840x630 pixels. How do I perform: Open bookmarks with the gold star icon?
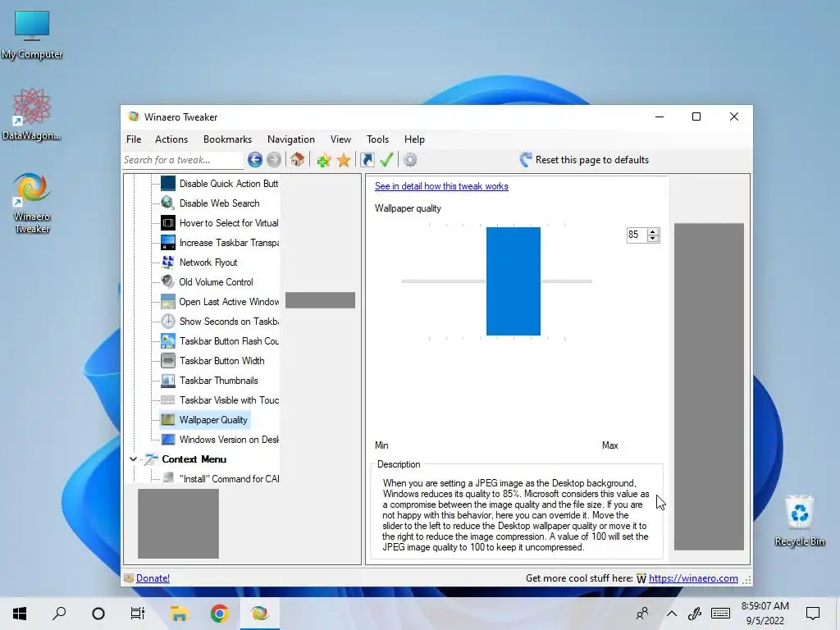point(344,160)
